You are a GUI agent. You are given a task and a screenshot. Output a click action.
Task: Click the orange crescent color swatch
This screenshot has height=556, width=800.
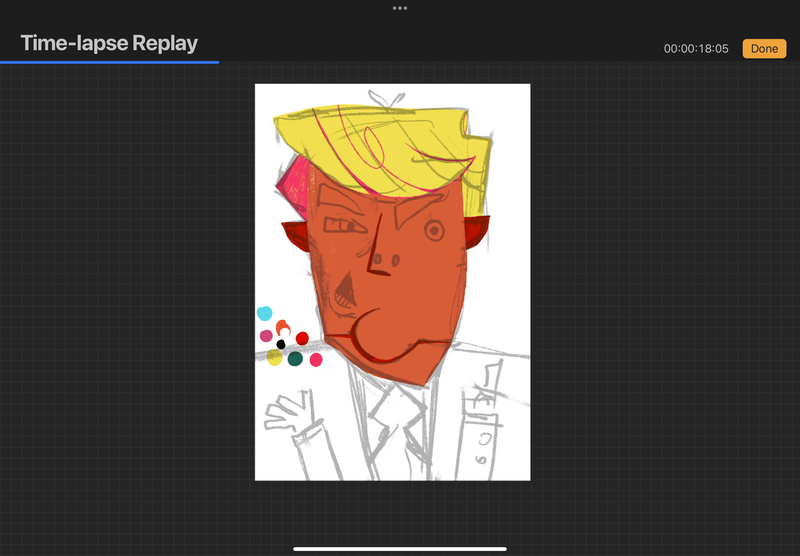(x=282, y=326)
